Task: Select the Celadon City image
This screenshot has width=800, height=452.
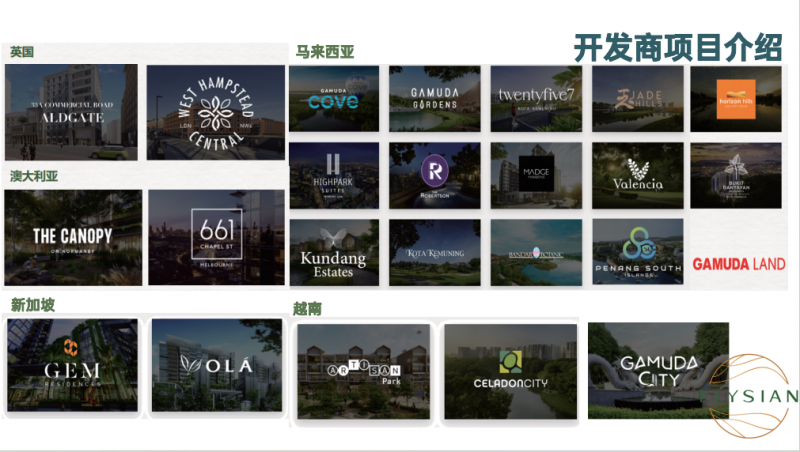Action: click(x=511, y=371)
